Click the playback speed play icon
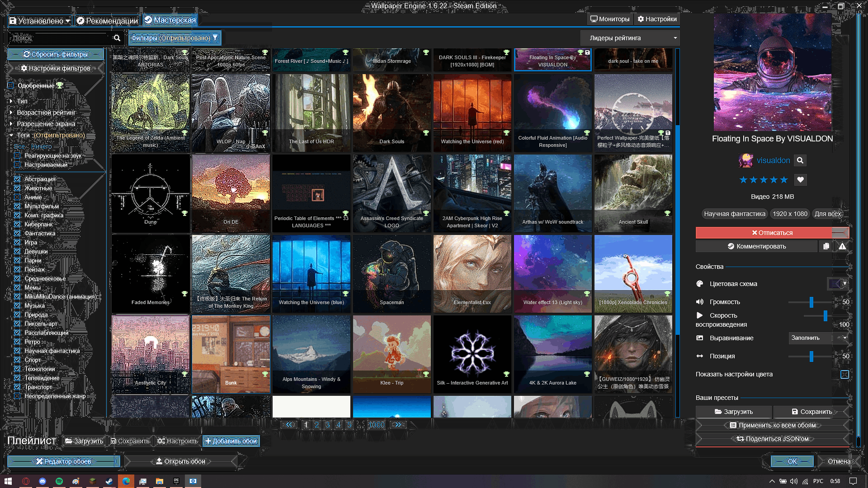 (x=700, y=315)
